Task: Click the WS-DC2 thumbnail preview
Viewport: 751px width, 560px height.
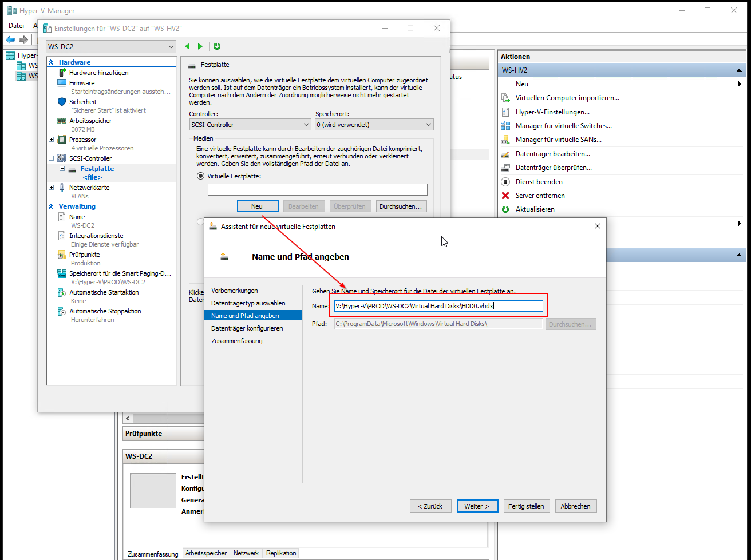Action: pyautogui.click(x=153, y=490)
